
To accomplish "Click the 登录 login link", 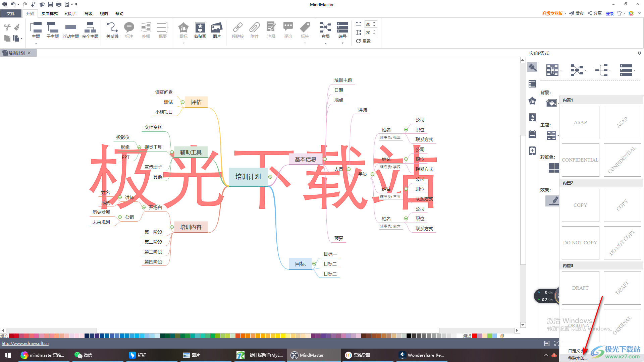I will (x=610, y=13).
